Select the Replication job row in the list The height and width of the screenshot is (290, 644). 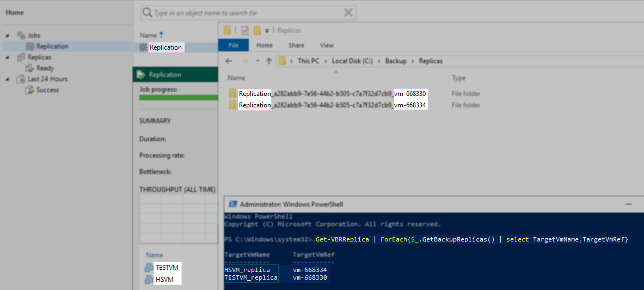pyautogui.click(x=175, y=47)
